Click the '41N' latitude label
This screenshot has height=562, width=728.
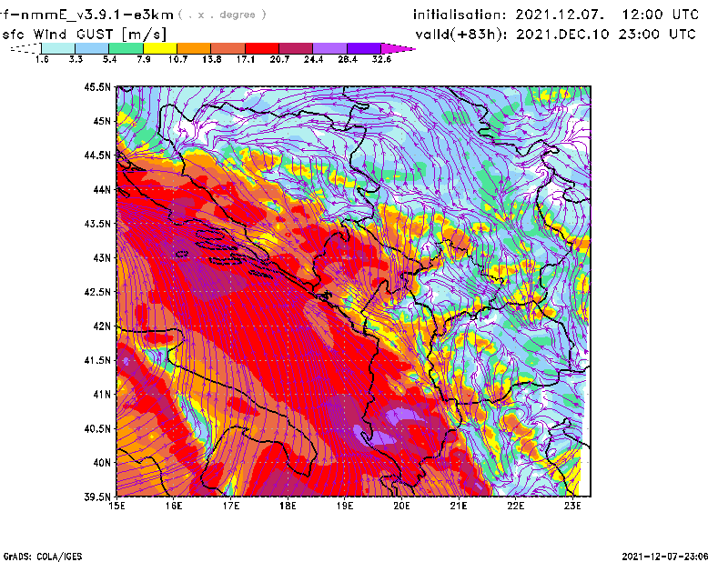coord(102,395)
